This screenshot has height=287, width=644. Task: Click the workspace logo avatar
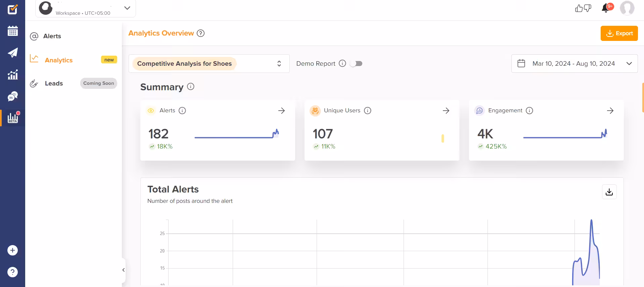46,8
